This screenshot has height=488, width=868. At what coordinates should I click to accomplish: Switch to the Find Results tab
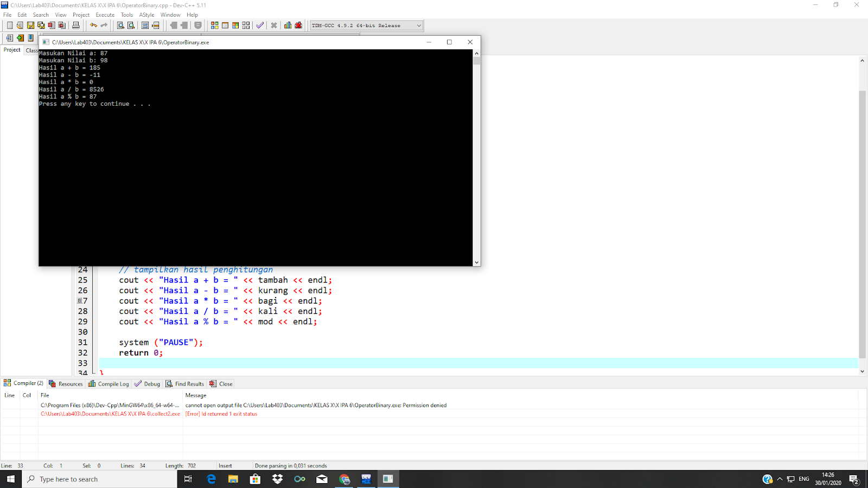tap(185, 384)
